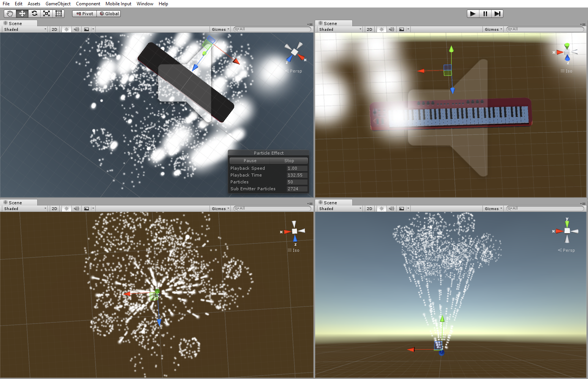588x379 pixels.
Task: Open the Assets menu
Action: click(x=34, y=4)
